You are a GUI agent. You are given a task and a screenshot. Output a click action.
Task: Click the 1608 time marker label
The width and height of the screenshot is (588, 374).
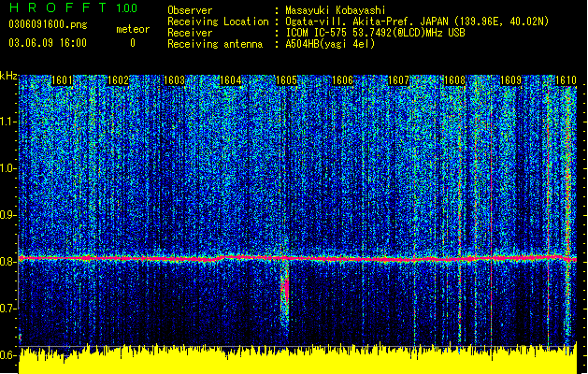pos(455,80)
